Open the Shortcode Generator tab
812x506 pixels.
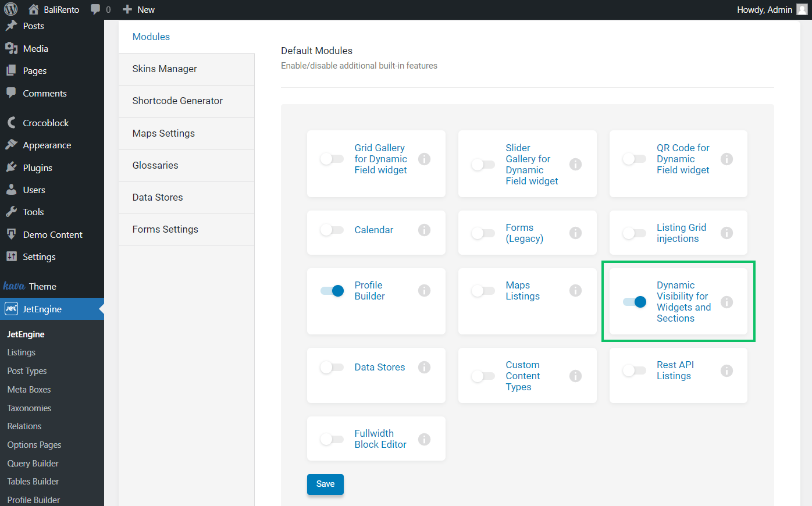[186, 101]
